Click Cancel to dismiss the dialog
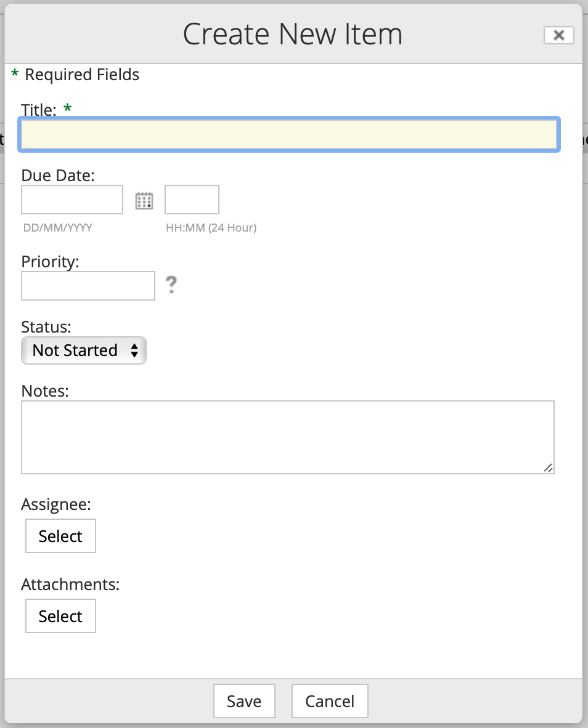This screenshot has width=588, height=728. point(329,701)
